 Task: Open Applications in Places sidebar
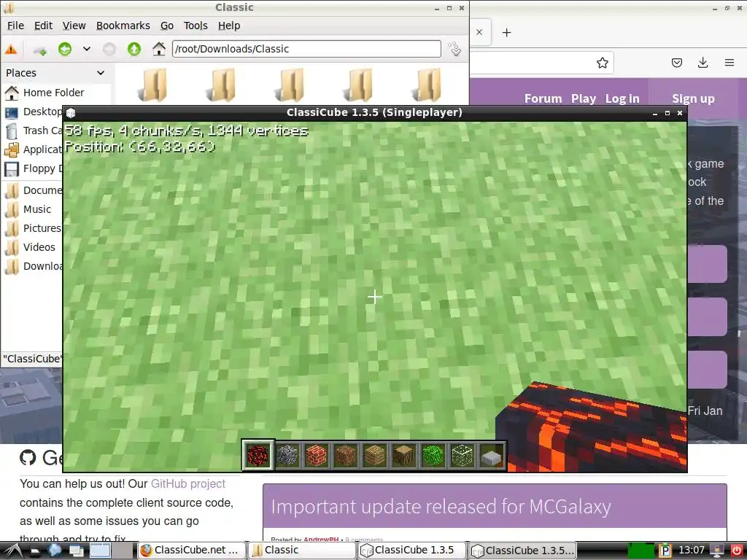tap(32, 150)
